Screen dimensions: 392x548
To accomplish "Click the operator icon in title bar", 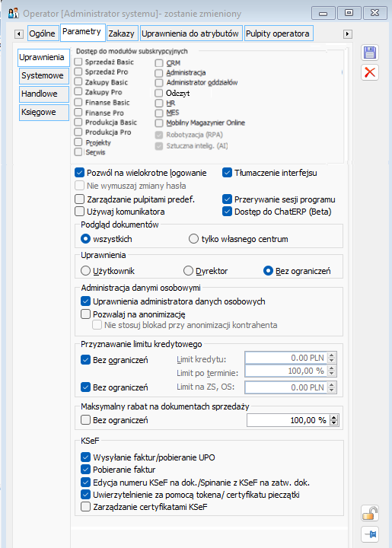I will click(x=13, y=14).
